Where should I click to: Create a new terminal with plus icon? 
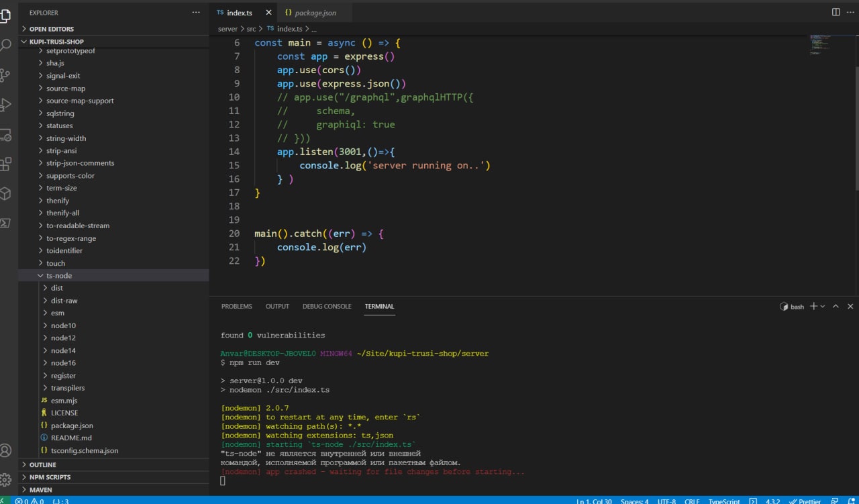coord(813,307)
